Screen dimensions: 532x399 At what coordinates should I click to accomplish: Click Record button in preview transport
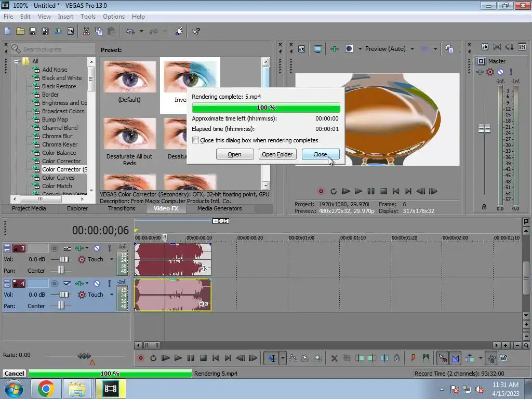click(321, 191)
